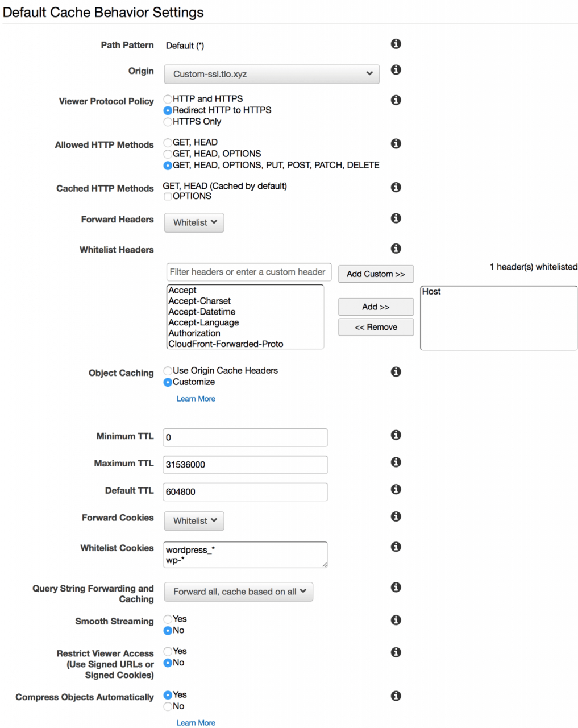
Task: Click the info icon beside Path Pattern
Action: click(x=396, y=44)
